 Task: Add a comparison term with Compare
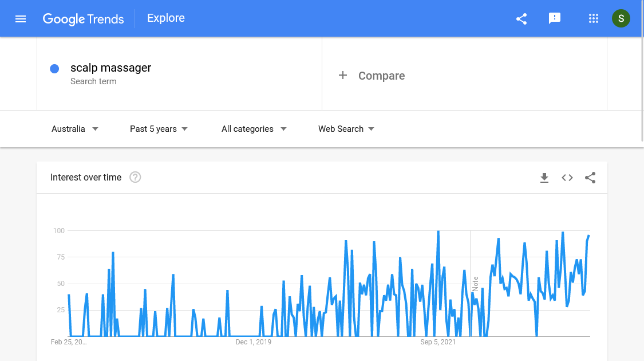pos(372,75)
